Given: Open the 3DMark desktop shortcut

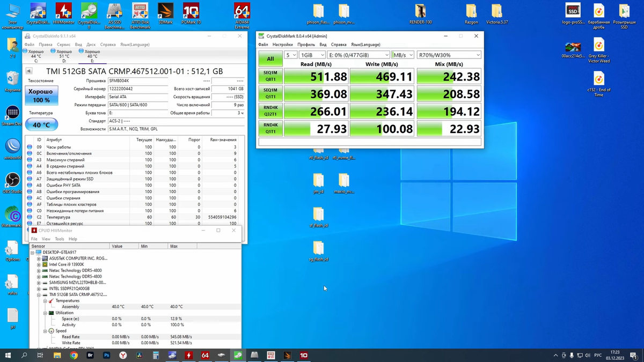Looking at the screenshot, I should click(165, 14).
